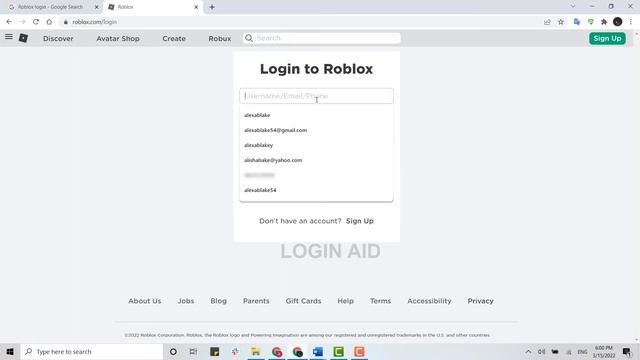Image resolution: width=640 pixels, height=360 pixels.
Task: Click the Username/Email/Phone input field
Action: pos(316,96)
